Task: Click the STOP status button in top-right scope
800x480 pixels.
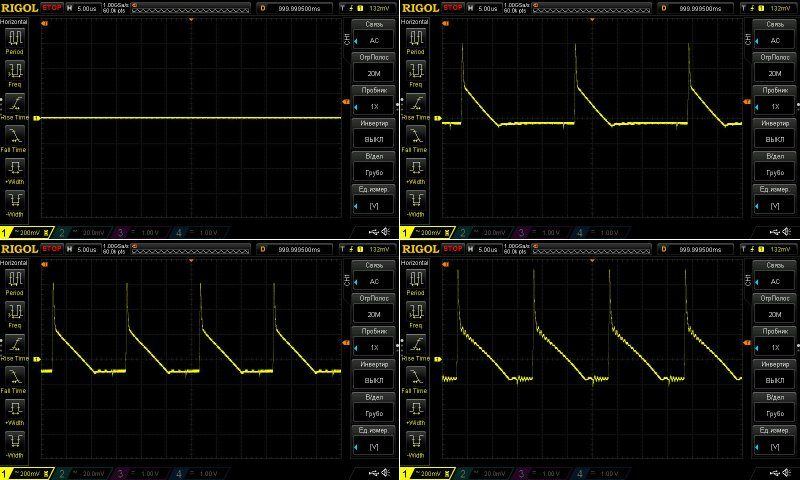Action: 453,7
